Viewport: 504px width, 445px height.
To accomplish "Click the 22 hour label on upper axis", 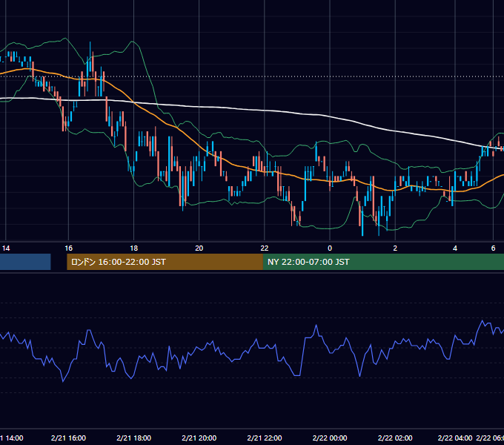I will pos(264,248).
